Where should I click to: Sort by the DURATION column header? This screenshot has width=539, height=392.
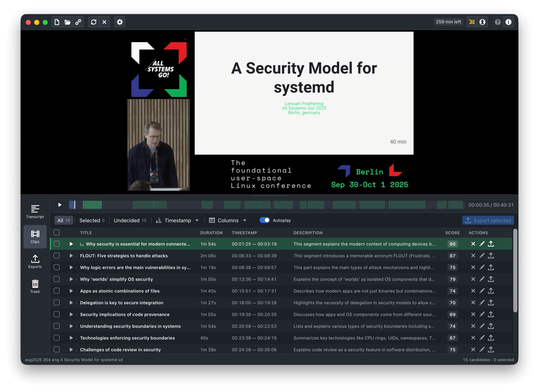pyautogui.click(x=211, y=233)
